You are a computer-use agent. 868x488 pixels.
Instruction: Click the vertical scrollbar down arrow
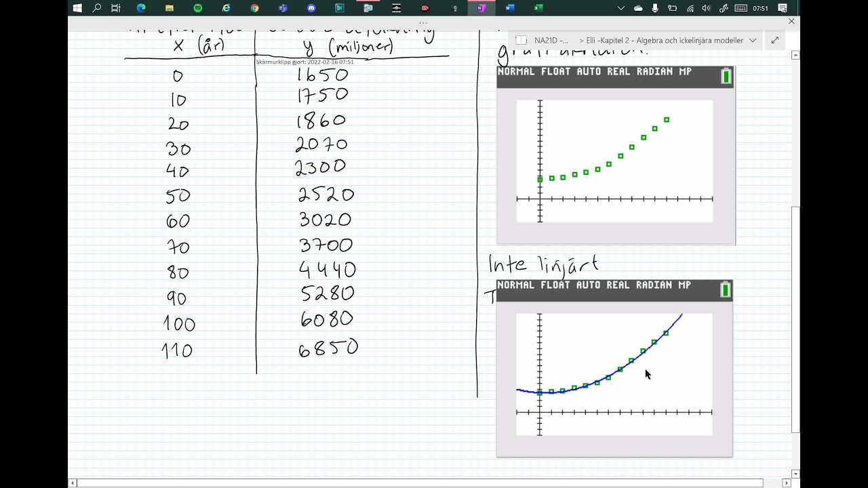coord(796,474)
